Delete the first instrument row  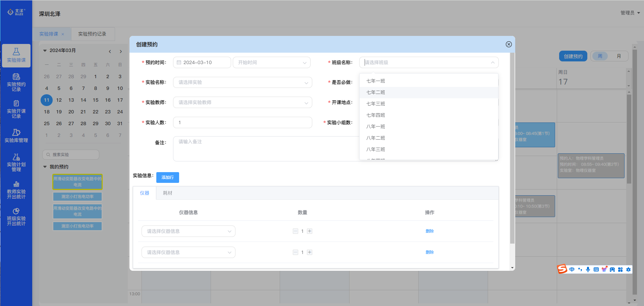coord(429,231)
